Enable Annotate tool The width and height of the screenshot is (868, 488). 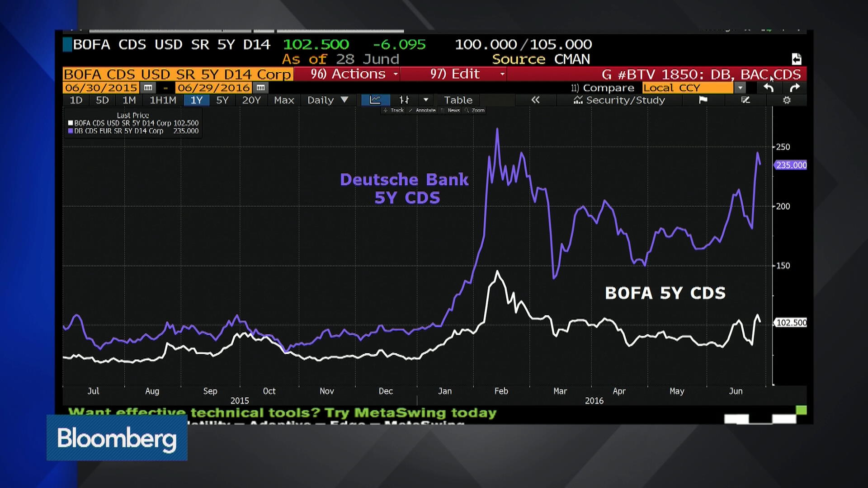[422, 110]
